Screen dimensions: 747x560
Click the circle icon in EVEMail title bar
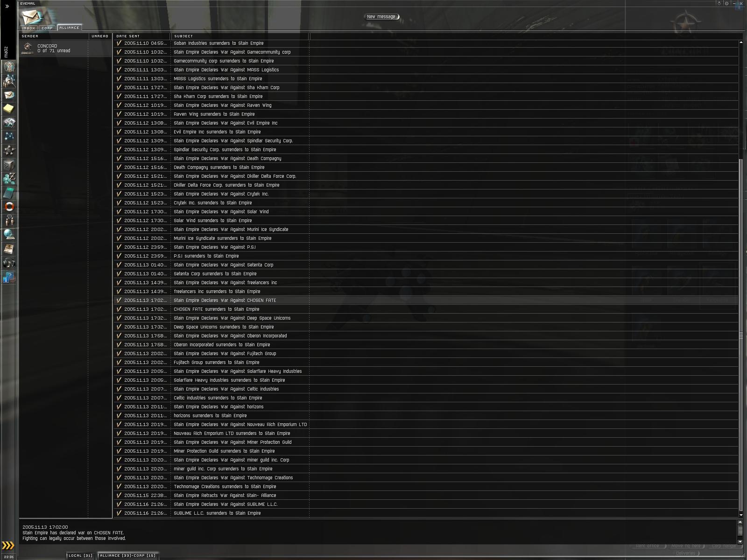tap(726, 3)
